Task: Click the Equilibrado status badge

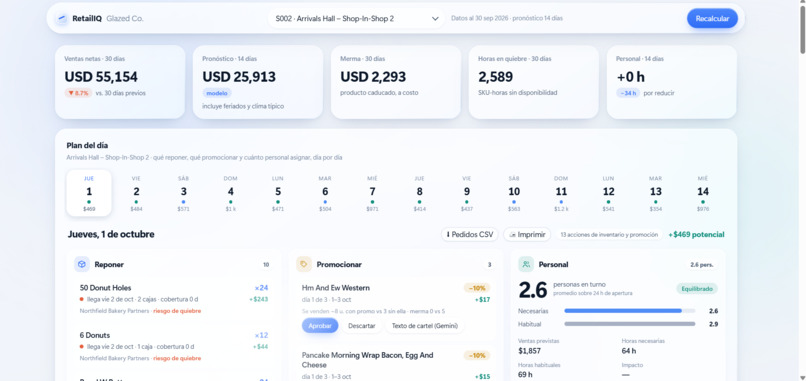Action: [697, 288]
